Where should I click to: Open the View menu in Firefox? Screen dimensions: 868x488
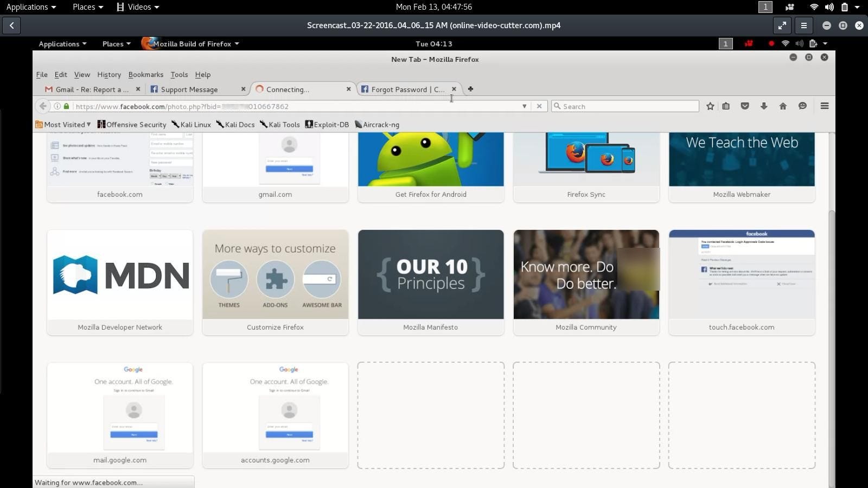[x=82, y=75]
